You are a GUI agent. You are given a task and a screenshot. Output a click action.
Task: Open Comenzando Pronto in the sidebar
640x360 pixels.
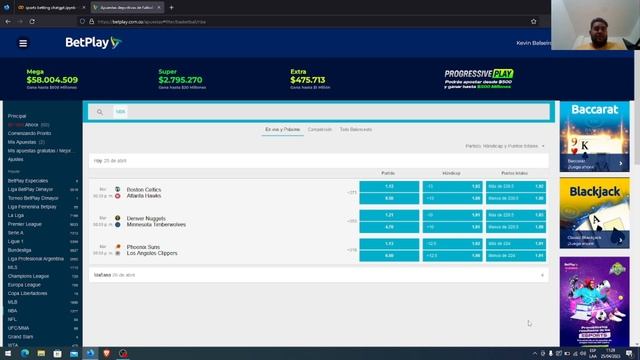[x=29, y=133]
